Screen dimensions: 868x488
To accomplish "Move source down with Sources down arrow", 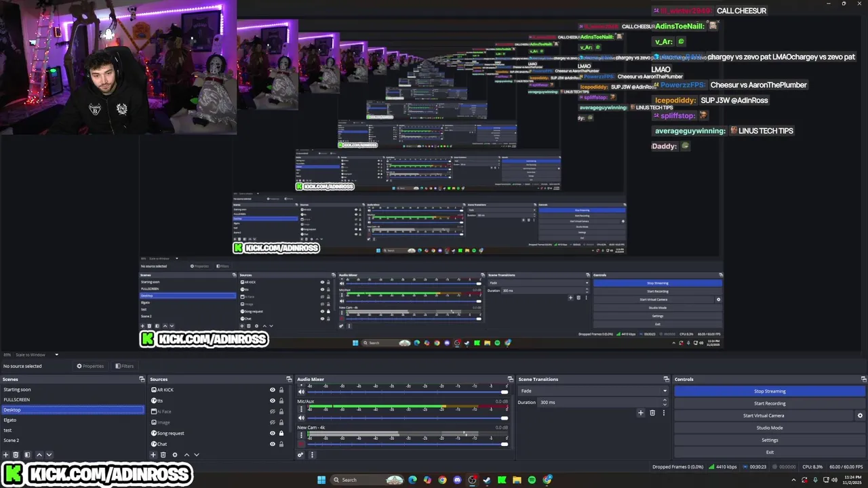I will click(x=197, y=455).
